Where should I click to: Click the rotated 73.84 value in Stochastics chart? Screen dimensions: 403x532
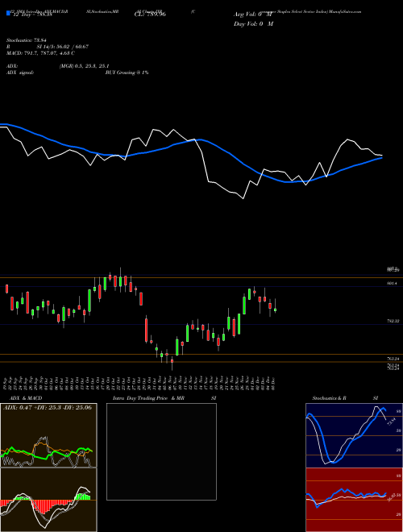[x=391, y=422]
